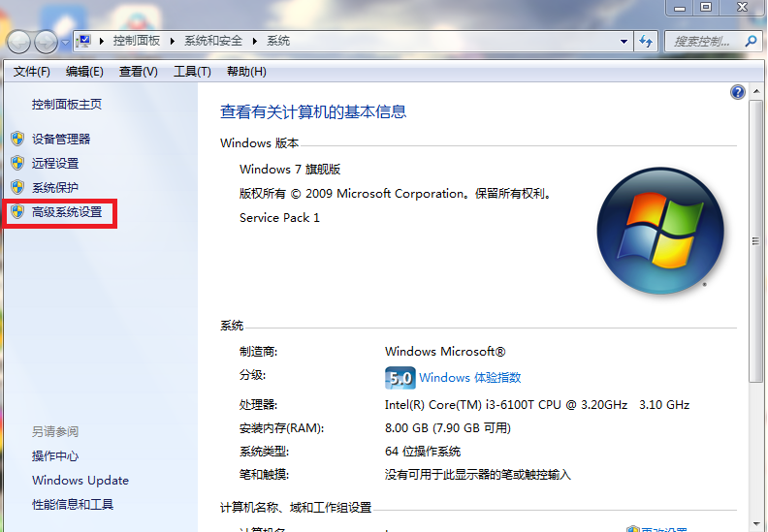Viewport: 768px width, 532px height.
Task: Click shield icon beside 系统保护
Action: point(17,187)
